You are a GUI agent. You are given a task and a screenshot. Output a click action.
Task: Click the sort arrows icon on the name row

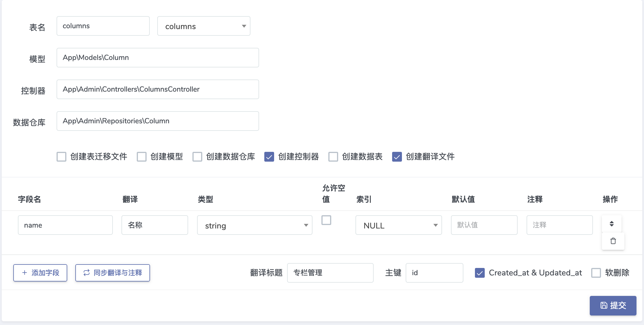(x=611, y=224)
